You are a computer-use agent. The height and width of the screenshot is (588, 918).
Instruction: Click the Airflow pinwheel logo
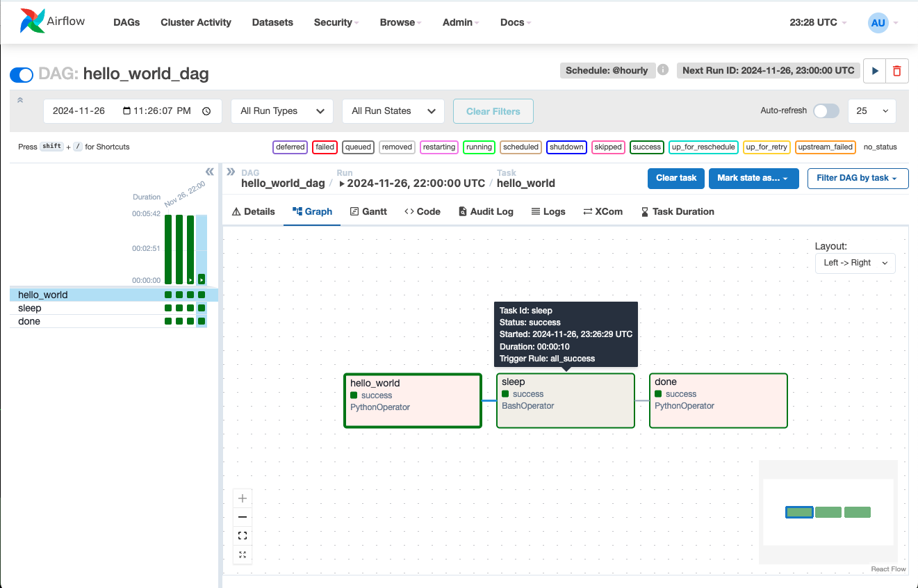click(33, 22)
